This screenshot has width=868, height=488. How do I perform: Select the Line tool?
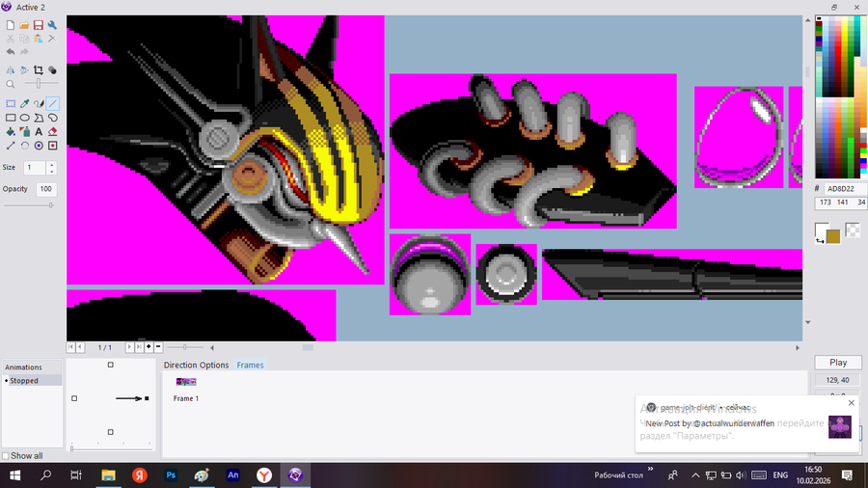(53, 103)
